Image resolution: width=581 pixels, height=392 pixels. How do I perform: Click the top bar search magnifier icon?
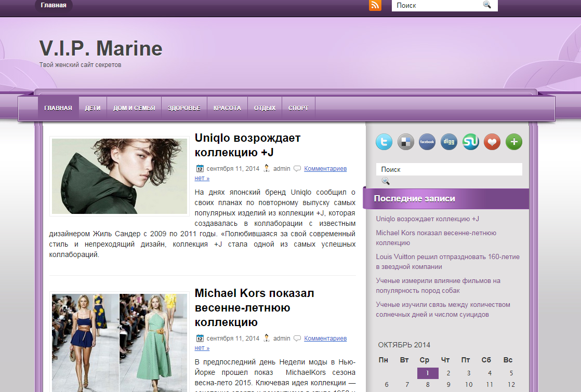point(487,5)
